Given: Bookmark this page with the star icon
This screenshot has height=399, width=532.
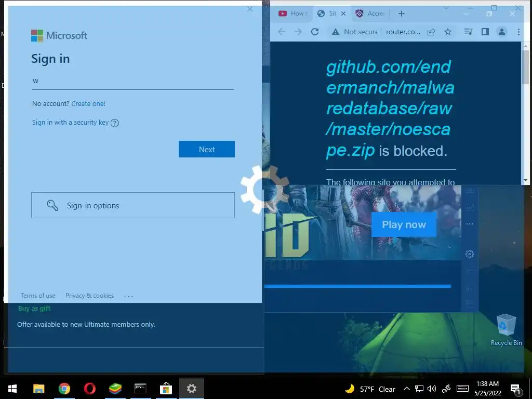Looking at the screenshot, I should point(448,32).
